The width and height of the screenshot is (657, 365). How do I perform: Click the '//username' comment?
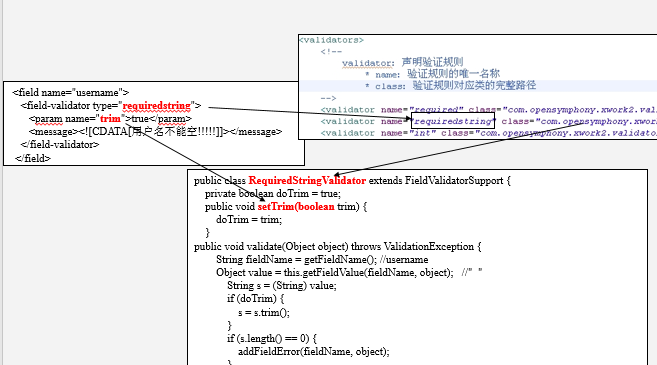(404, 259)
